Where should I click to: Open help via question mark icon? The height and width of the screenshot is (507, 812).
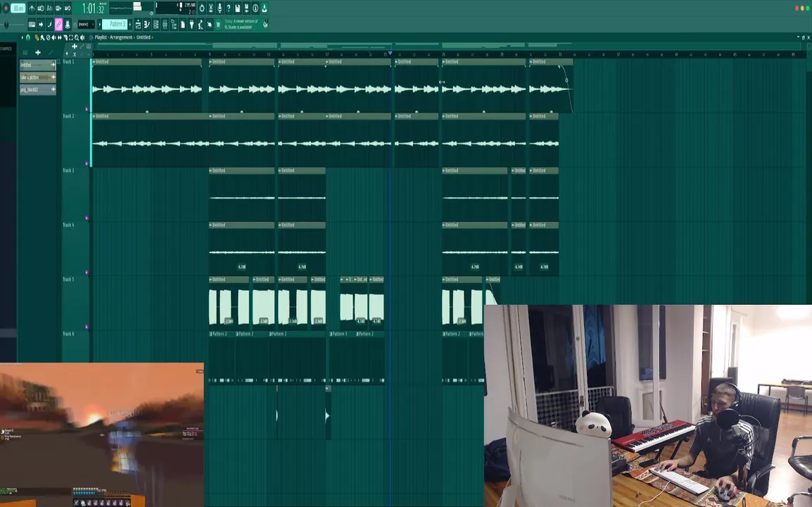point(229,8)
